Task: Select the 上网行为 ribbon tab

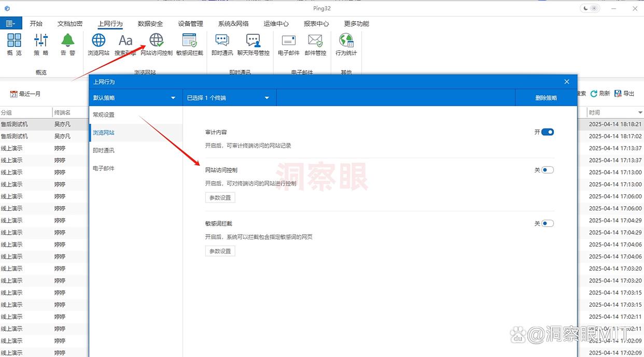Action: tap(110, 23)
